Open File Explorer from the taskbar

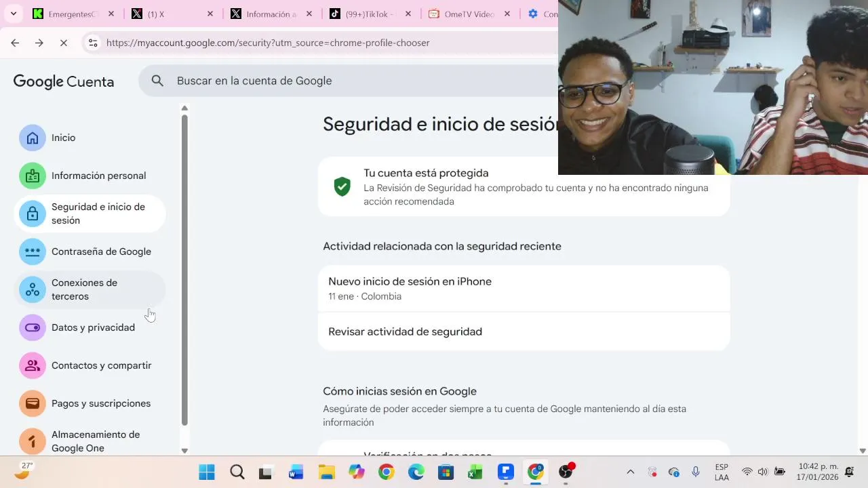(x=326, y=472)
